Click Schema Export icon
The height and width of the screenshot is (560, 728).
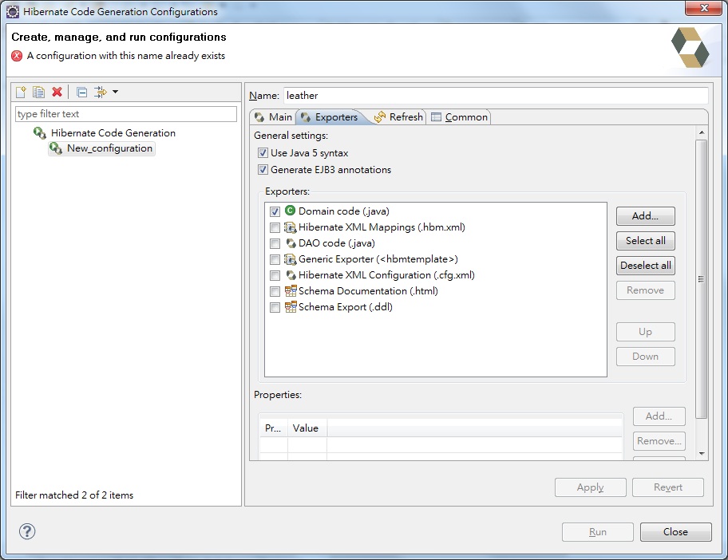[291, 306]
